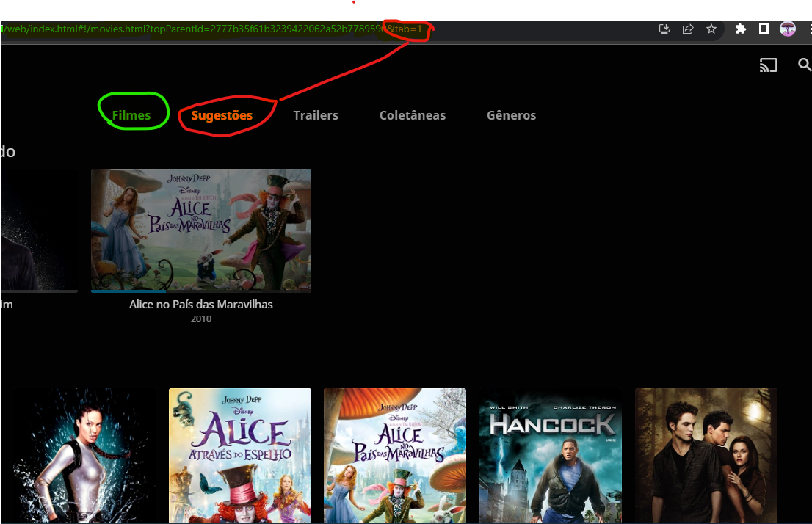Open the Alice Através do Espelho poster
Viewport: 812px width, 524px height.
pos(240,455)
